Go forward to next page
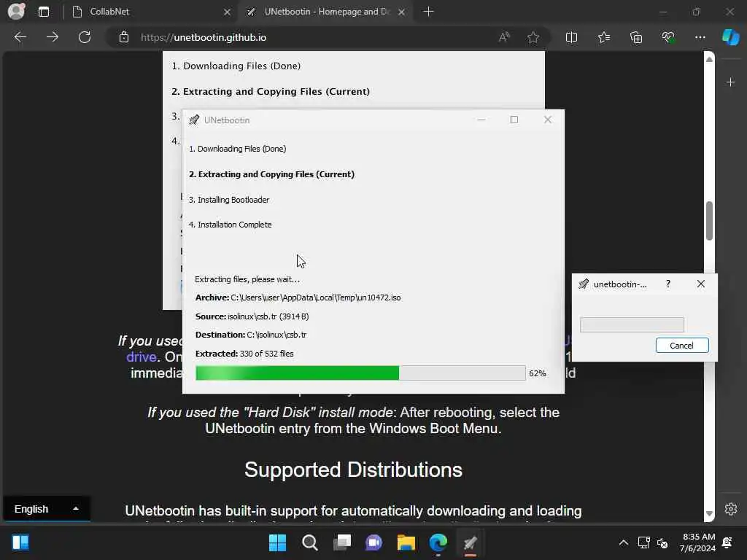 (x=53, y=37)
